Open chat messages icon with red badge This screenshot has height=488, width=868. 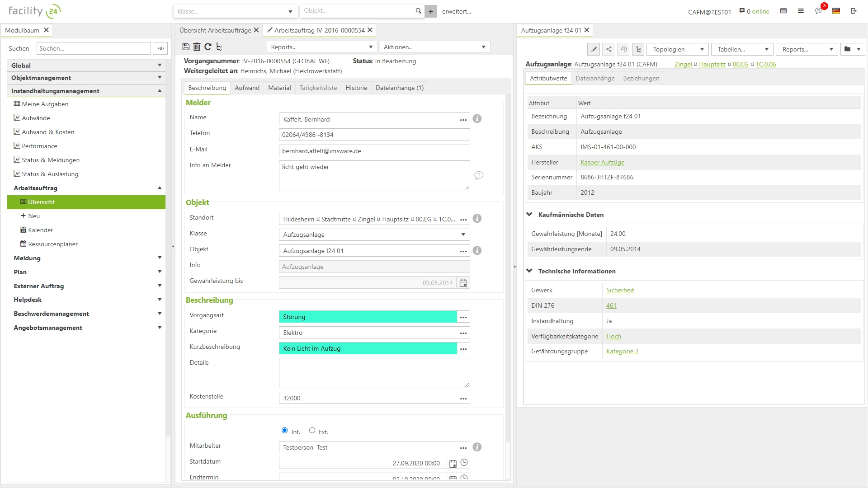pyautogui.click(x=818, y=11)
